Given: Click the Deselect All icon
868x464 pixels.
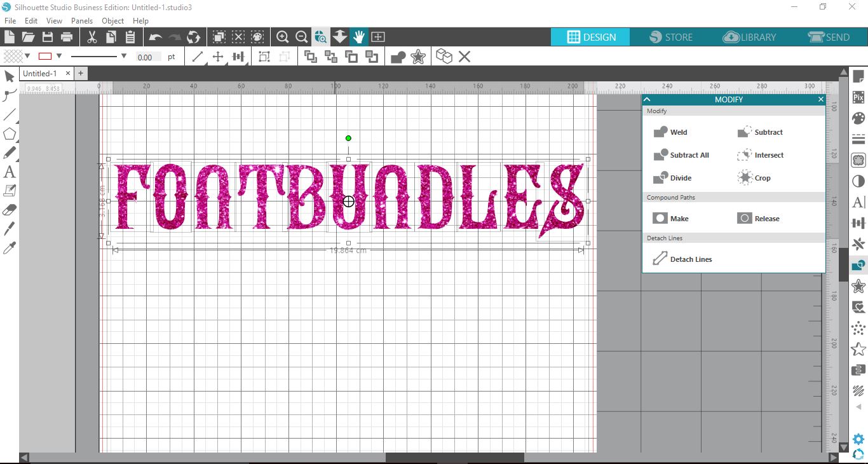Looking at the screenshot, I should [x=238, y=37].
